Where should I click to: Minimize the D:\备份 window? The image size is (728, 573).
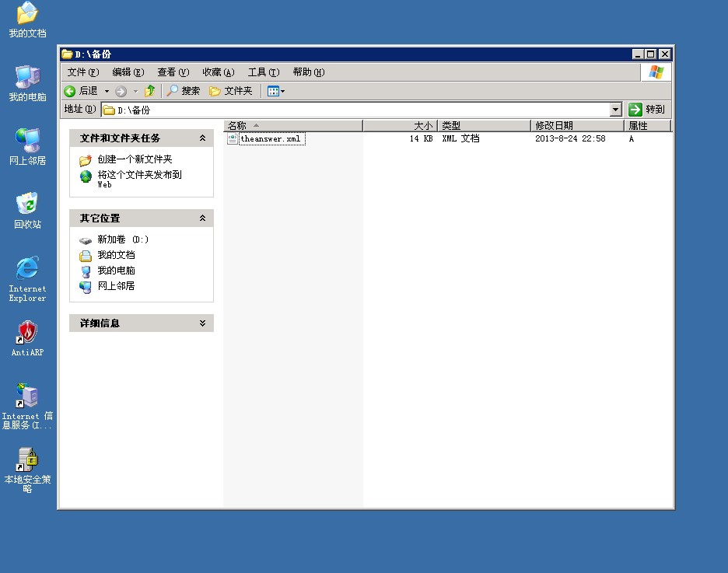639,54
